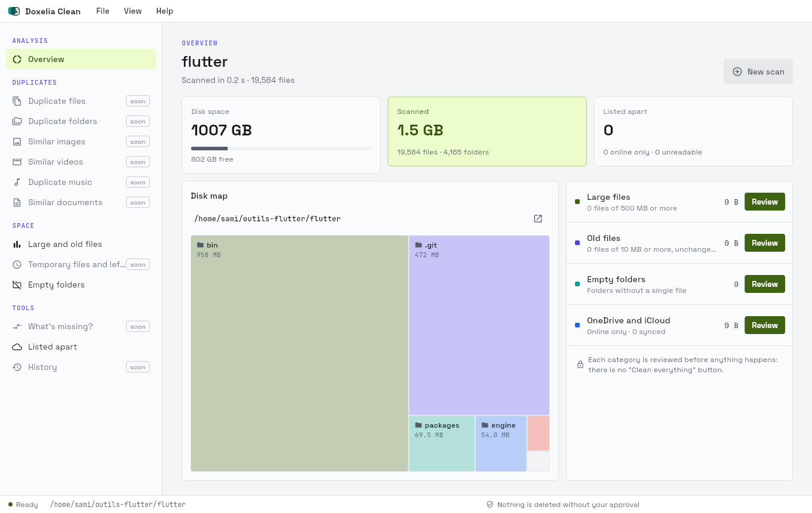Click the Overview circle icon in sidebar
Screen dimensions: 812x513
click(17, 59)
